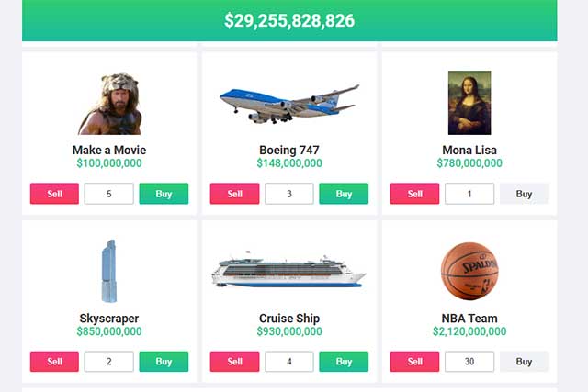Buy another Boeing 747
The image size is (588, 392).
tap(344, 194)
